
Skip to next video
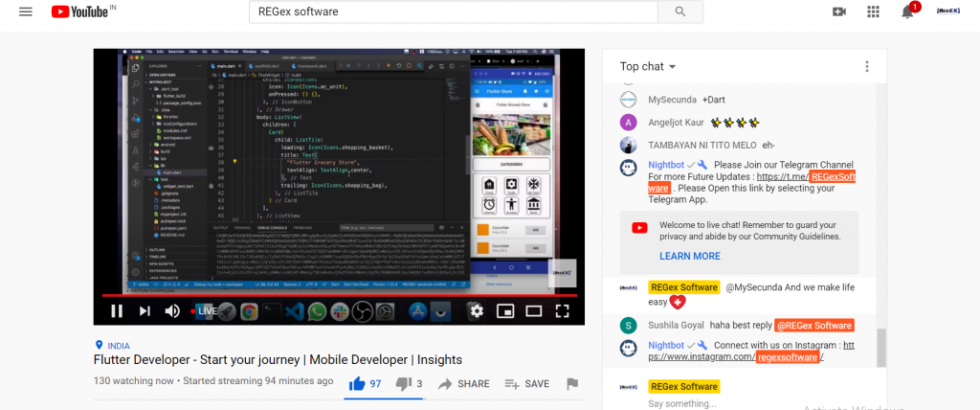click(145, 310)
